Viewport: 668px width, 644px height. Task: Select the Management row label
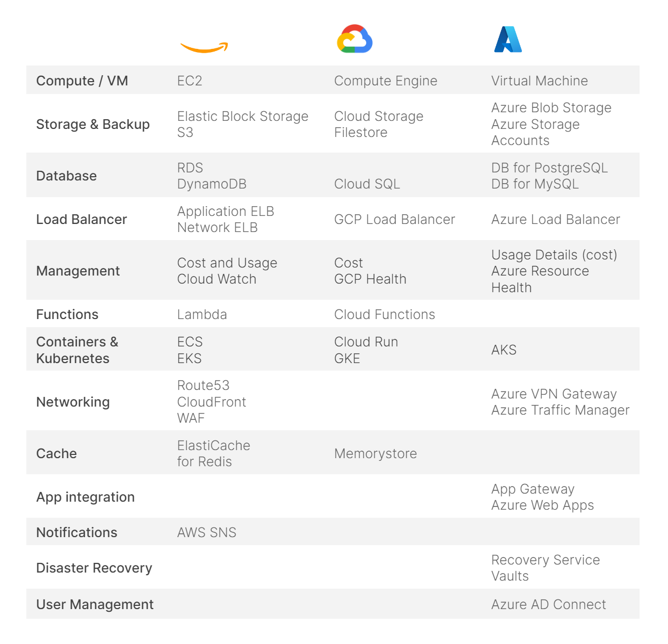pos(78,271)
